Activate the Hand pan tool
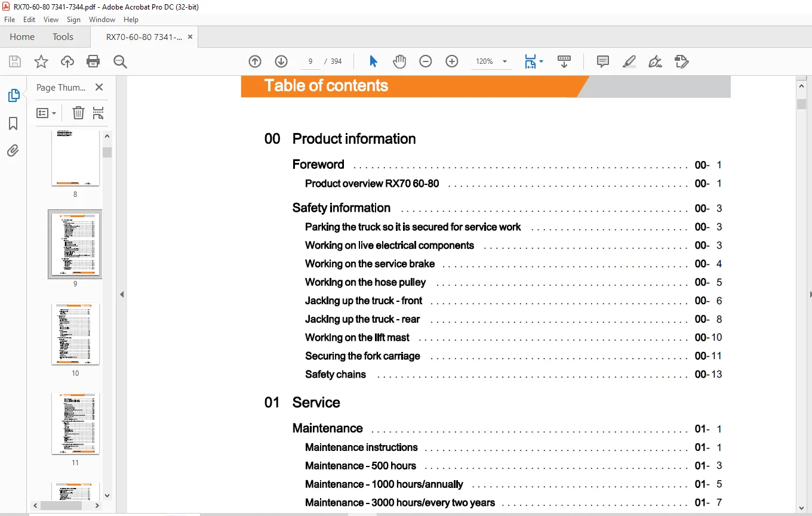This screenshot has height=516, width=812. (399, 61)
